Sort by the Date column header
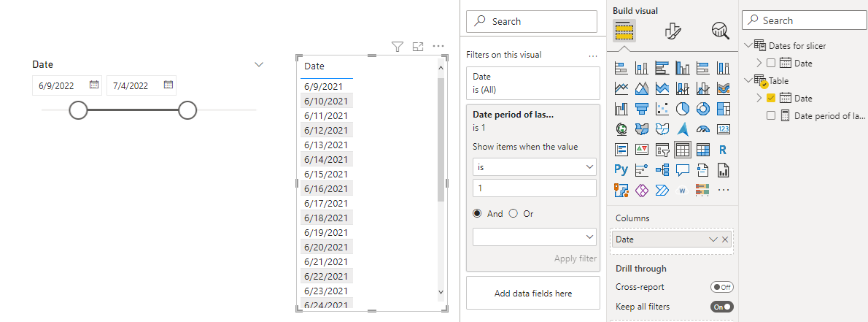This screenshot has width=868, height=322. coord(314,66)
